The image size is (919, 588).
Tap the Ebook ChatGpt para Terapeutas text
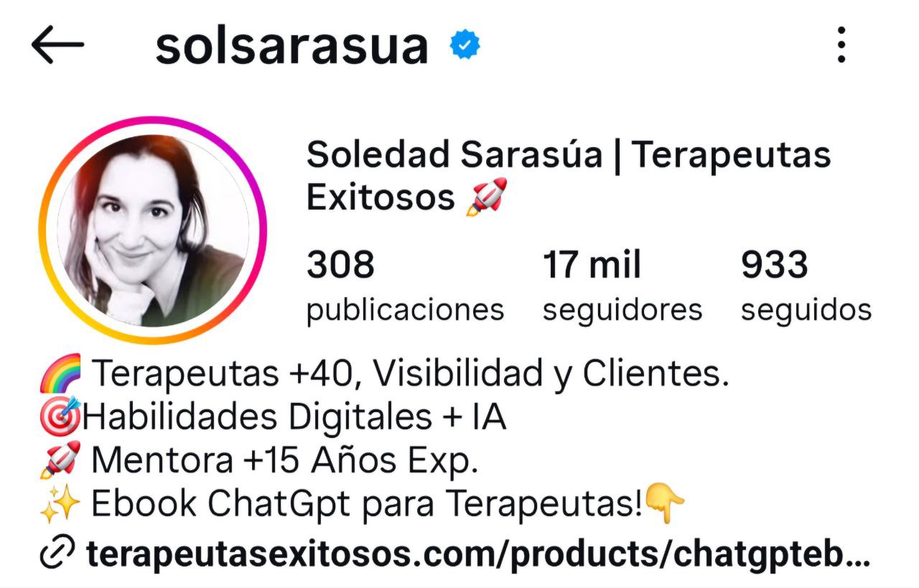pos(366,505)
